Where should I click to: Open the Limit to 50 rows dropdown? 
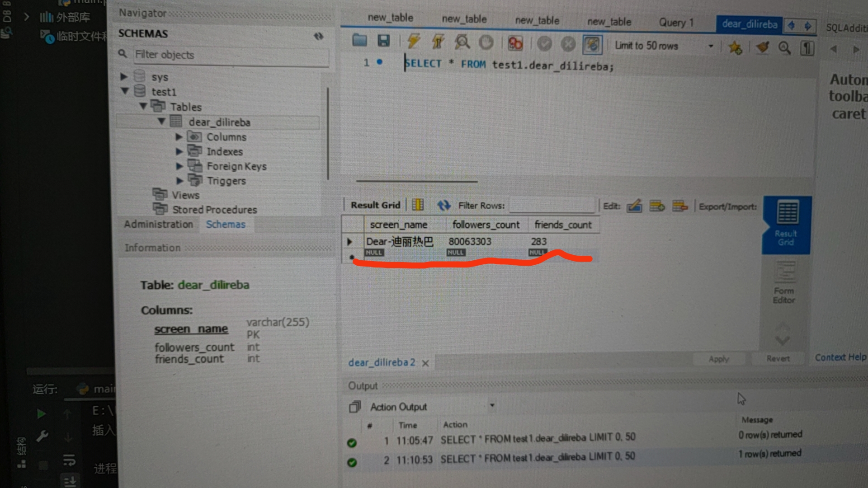coord(710,46)
